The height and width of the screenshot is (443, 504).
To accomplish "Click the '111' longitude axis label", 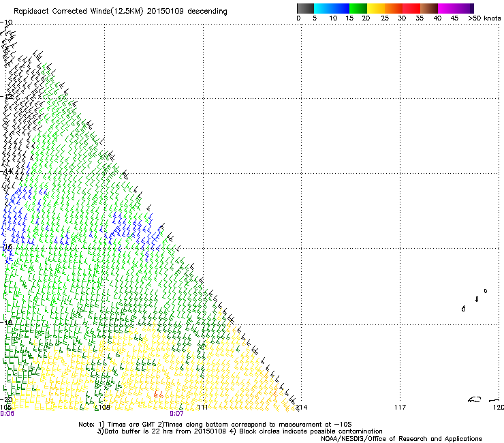I will [x=202, y=408].
